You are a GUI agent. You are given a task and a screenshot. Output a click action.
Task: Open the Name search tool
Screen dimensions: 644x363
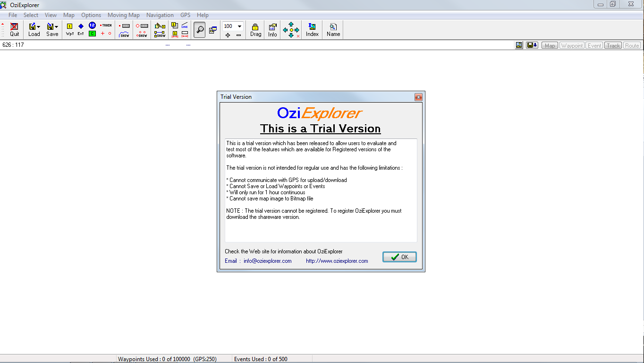pos(333,30)
